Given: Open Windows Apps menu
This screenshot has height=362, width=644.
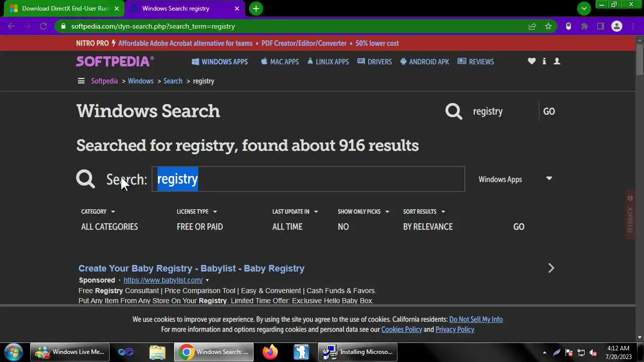Looking at the screenshot, I should click(x=220, y=62).
